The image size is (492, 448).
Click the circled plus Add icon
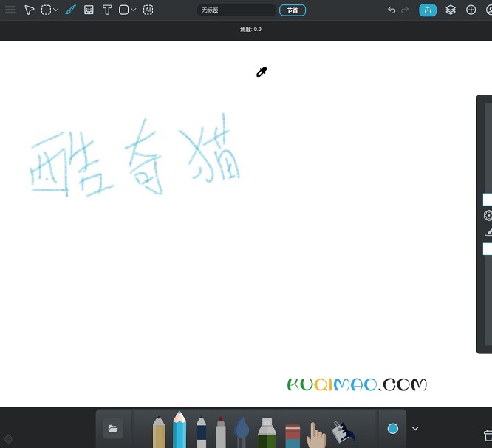tap(471, 10)
